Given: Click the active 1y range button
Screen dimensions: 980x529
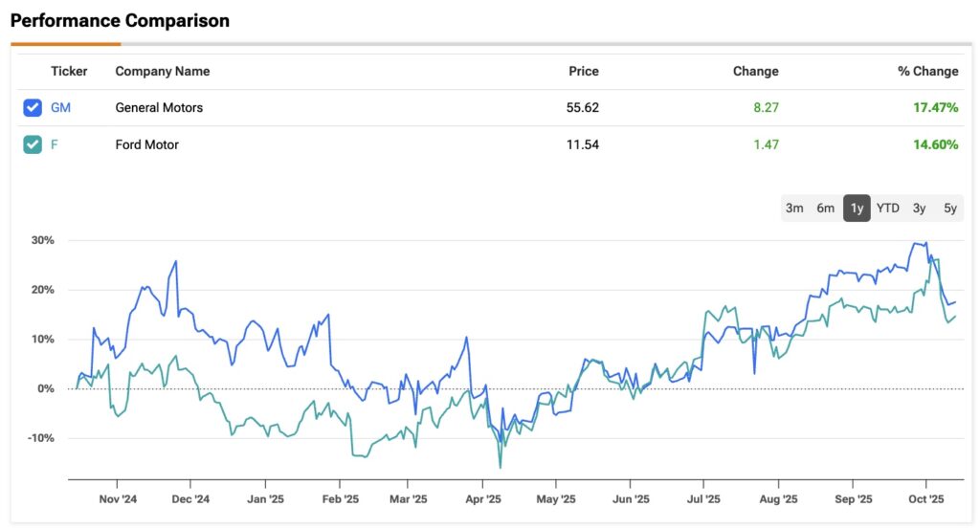Looking at the screenshot, I should (x=857, y=208).
